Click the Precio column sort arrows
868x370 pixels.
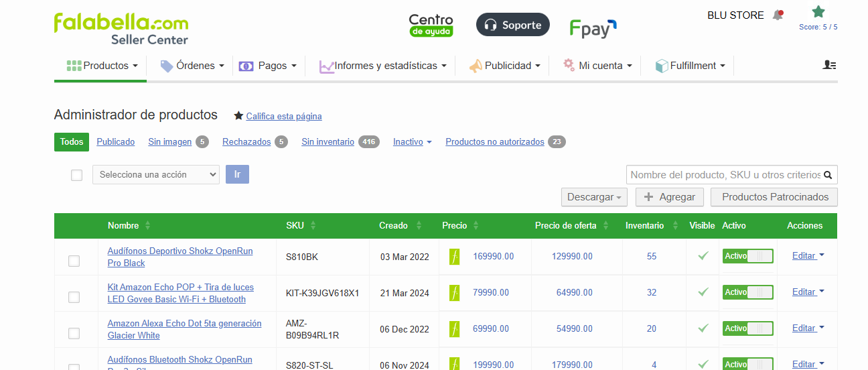tap(476, 225)
